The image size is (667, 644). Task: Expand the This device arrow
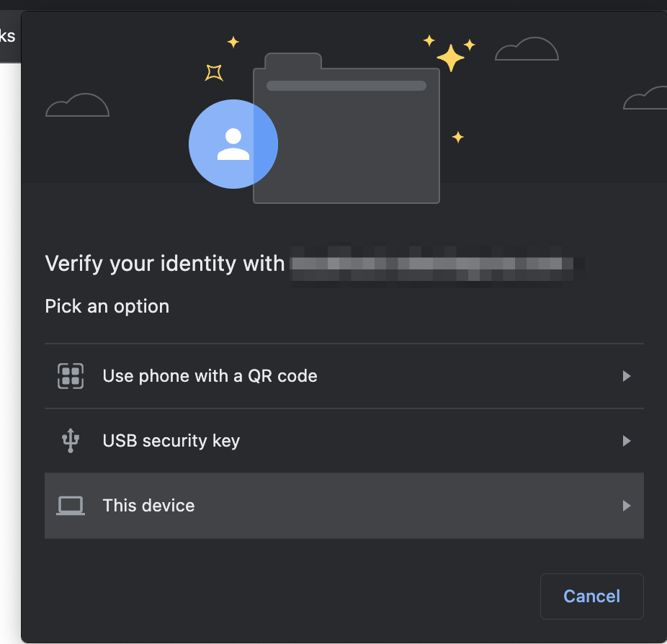pos(626,506)
